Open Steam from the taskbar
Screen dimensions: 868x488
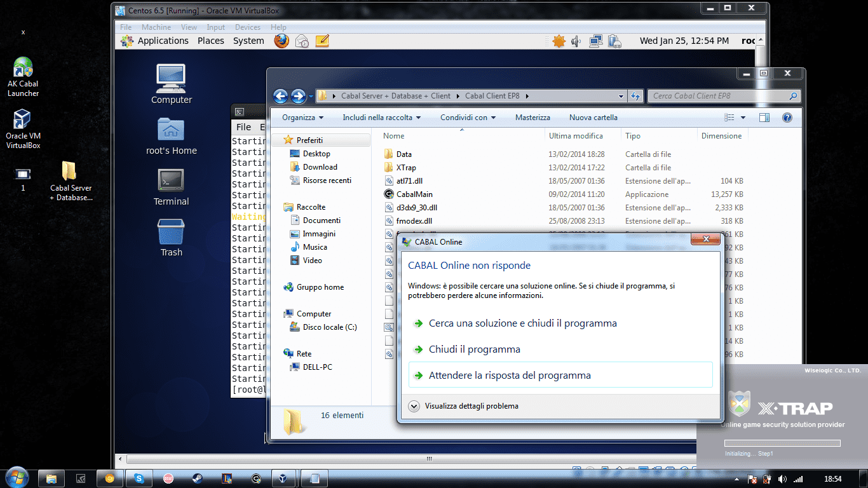[x=198, y=478]
